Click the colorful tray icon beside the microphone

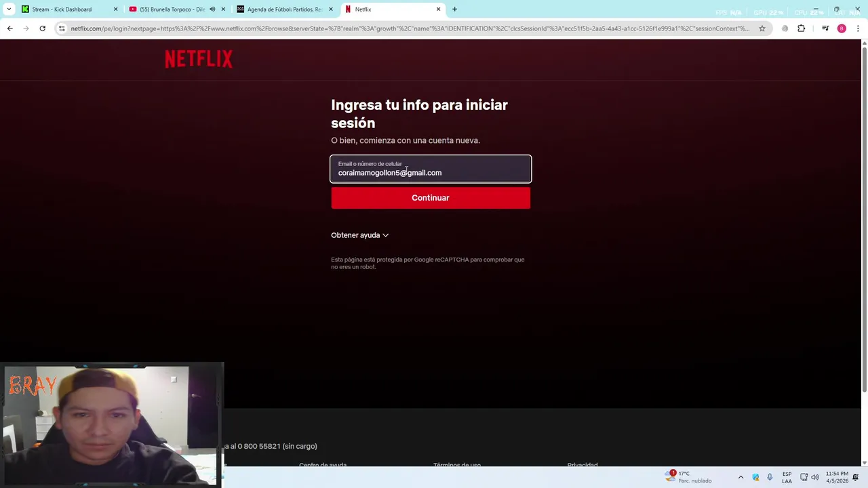tap(755, 477)
